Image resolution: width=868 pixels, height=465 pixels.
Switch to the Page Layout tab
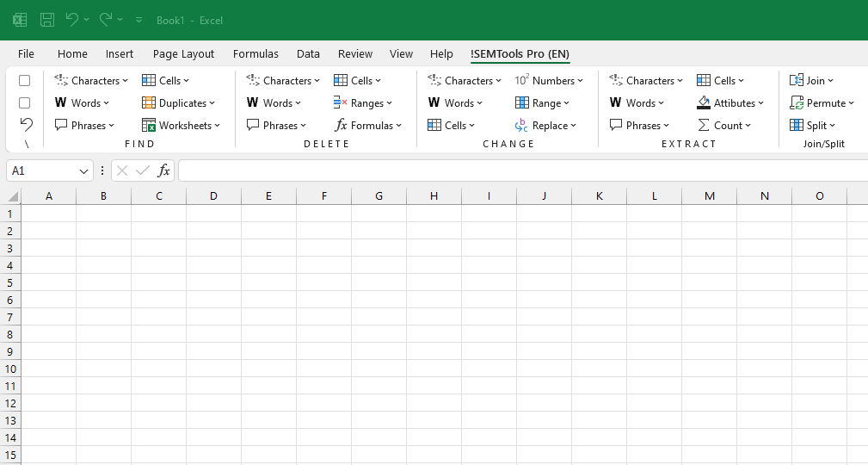pyautogui.click(x=183, y=53)
